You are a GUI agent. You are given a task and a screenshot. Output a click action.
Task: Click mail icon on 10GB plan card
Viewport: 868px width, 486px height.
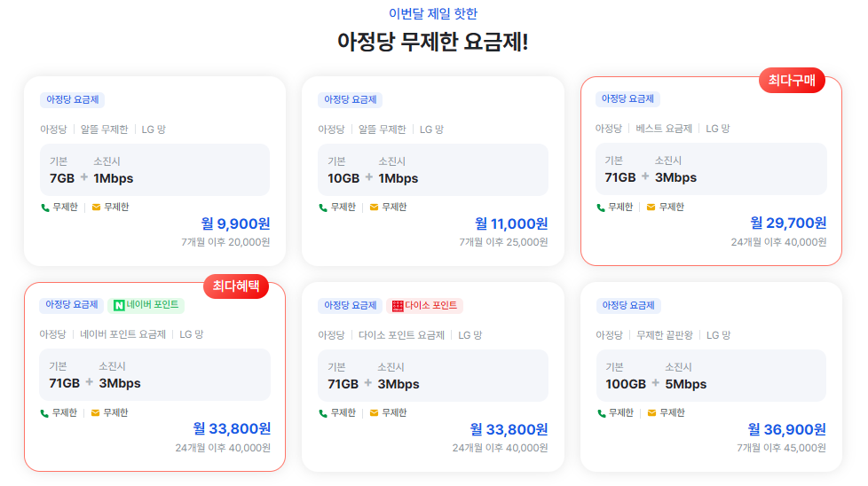pyautogui.click(x=374, y=208)
